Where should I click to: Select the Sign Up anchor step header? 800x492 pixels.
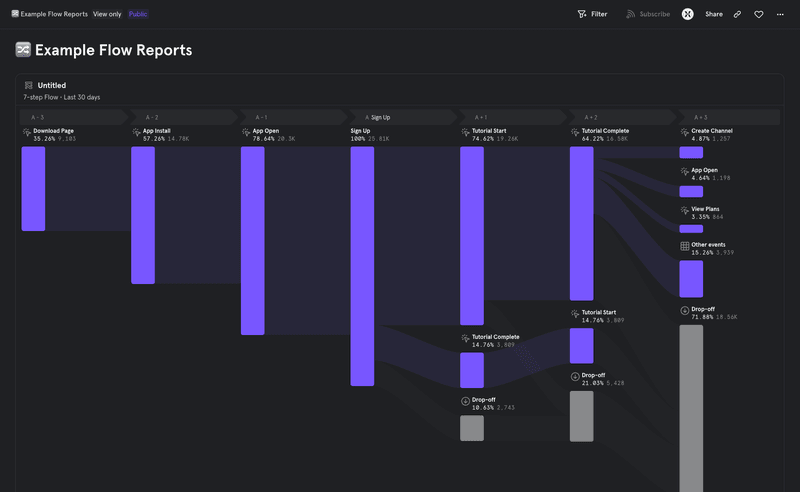click(x=378, y=117)
